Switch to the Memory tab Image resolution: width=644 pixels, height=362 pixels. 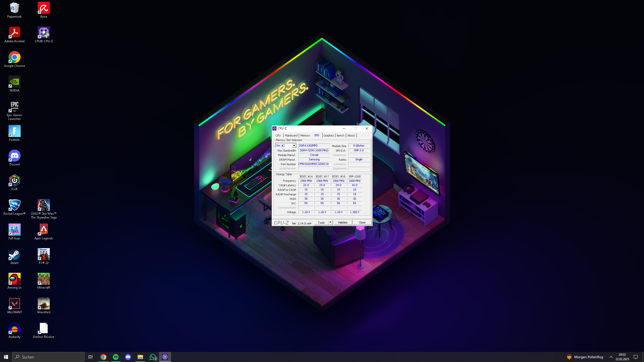pyautogui.click(x=305, y=135)
